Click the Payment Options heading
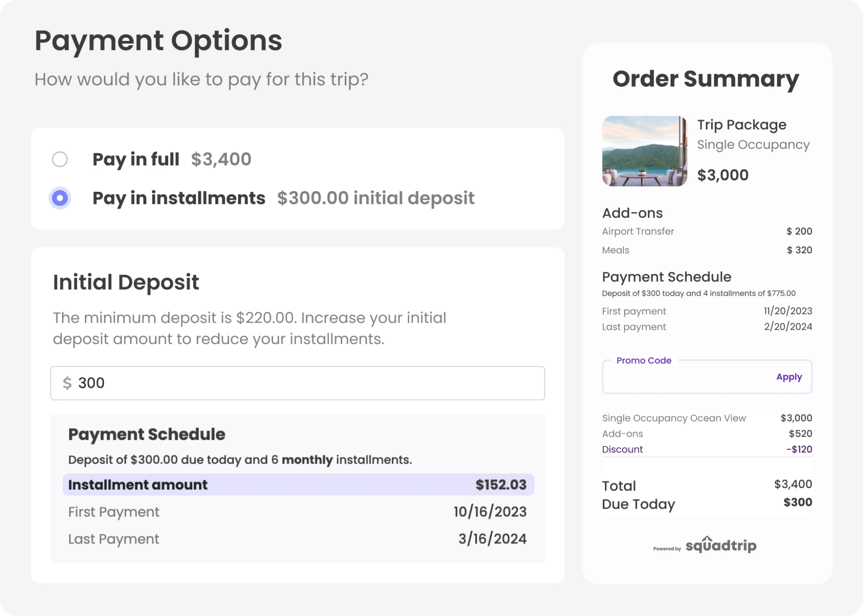 click(x=158, y=40)
